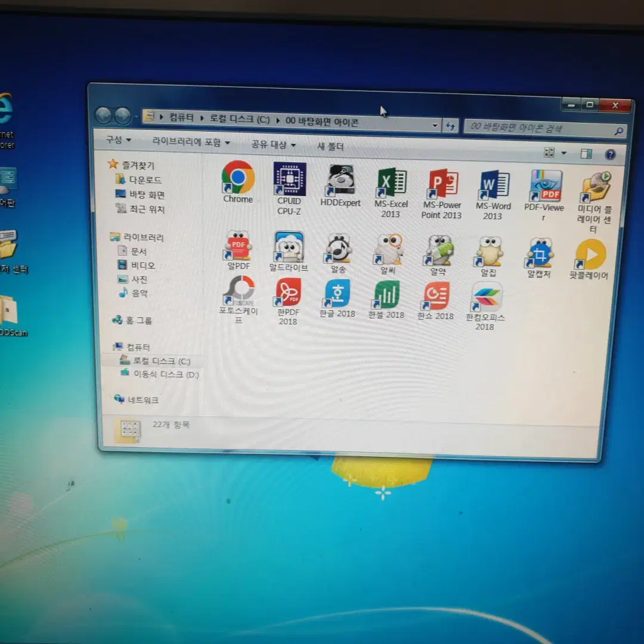Click the search magnifier icon
Image resolution: width=644 pixels, height=644 pixels.
(618, 131)
